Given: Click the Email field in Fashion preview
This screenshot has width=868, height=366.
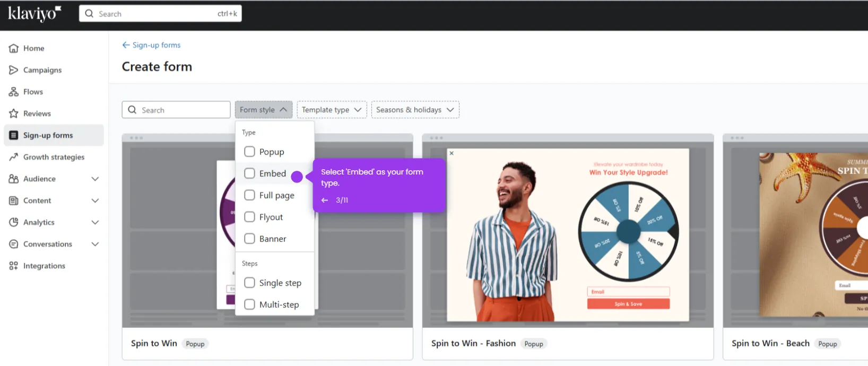Looking at the screenshot, I should (628, 292).
